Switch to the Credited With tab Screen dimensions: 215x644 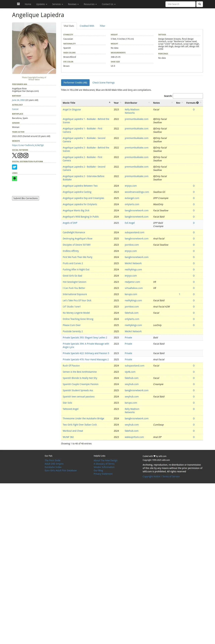click(x=87, y=26)
